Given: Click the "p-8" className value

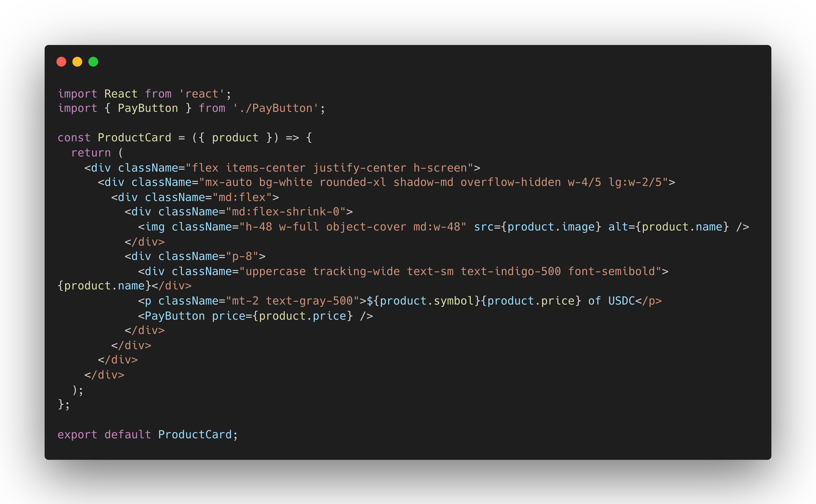Looking at the screenshot, I should click(x=242, y=256).
